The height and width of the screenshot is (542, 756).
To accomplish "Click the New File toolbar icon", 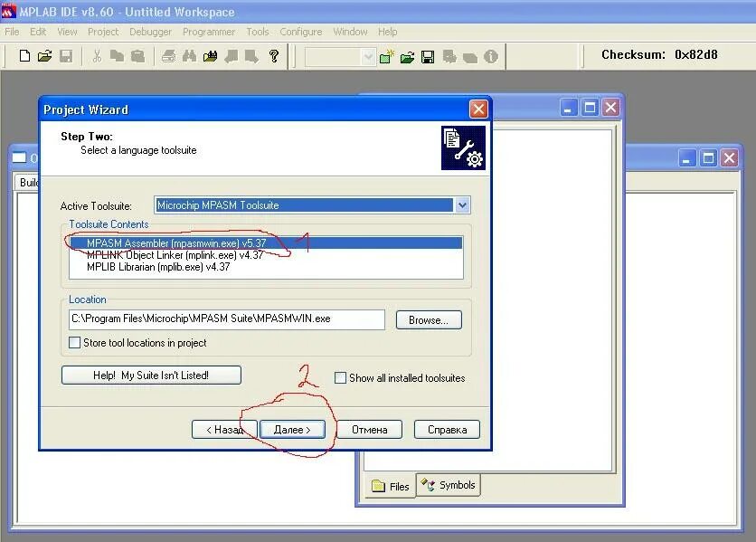I will [24, 56].
